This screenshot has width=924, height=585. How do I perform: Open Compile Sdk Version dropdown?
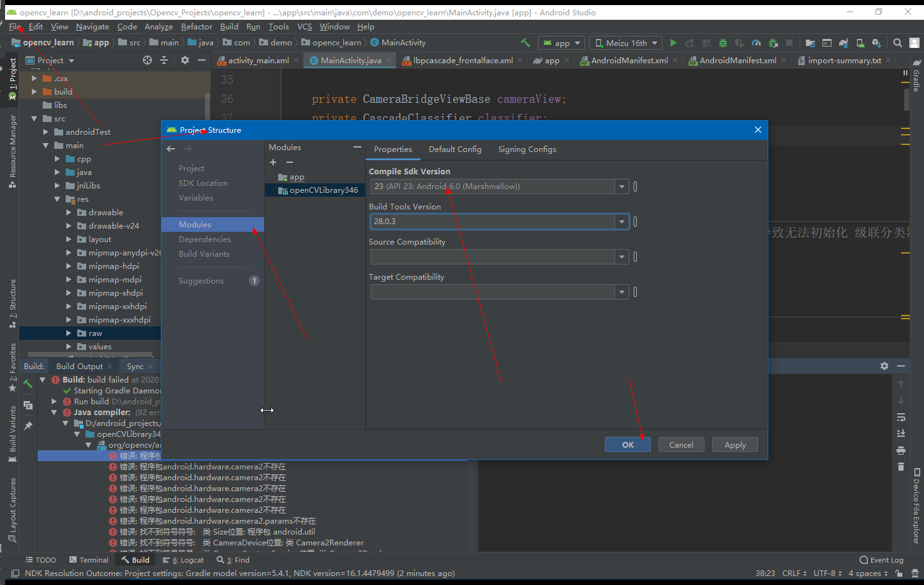click(622, 186)
